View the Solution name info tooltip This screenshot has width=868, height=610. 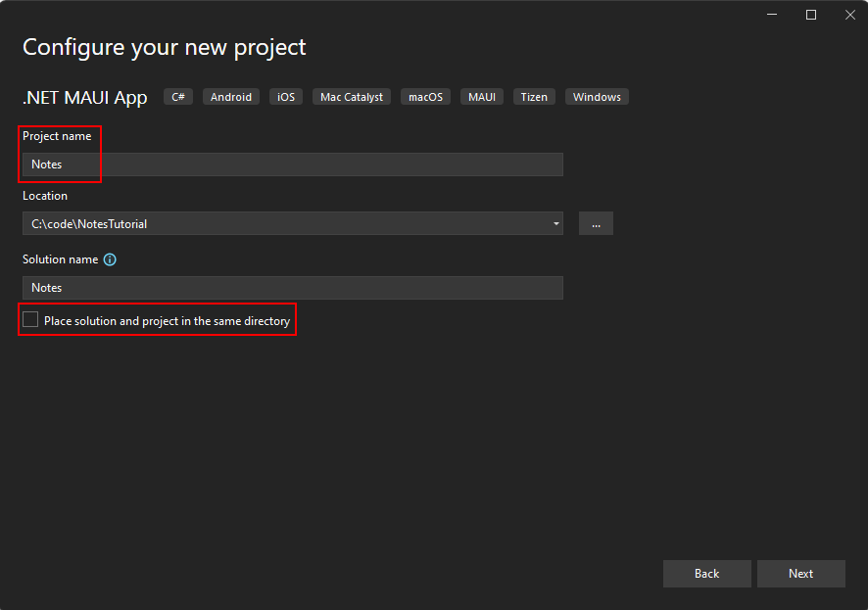click(109, 258)
